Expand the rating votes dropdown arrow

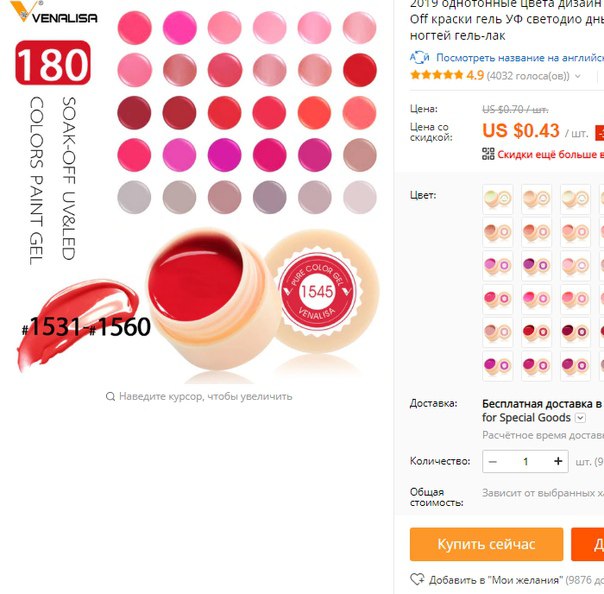(577, 76)
